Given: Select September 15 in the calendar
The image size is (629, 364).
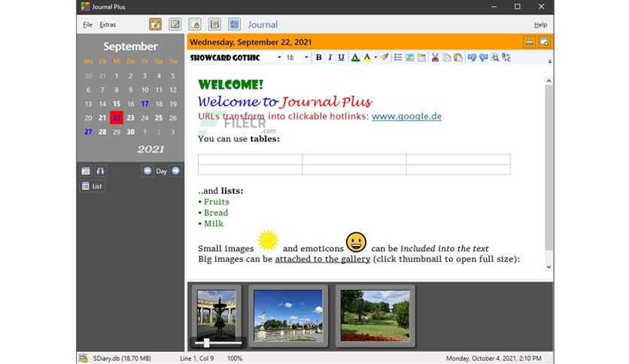Looking at the screenshot, I should [117, 104].
